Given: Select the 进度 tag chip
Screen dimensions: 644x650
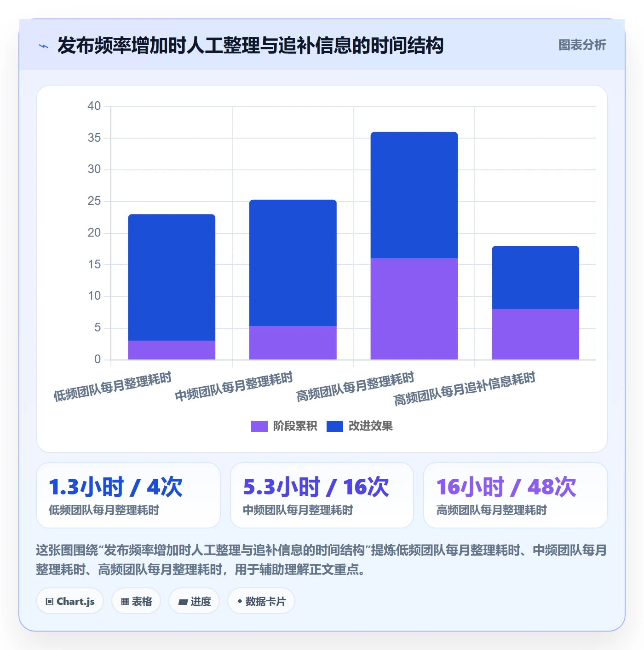Looking at the screenshot, I should pos(194,601).
